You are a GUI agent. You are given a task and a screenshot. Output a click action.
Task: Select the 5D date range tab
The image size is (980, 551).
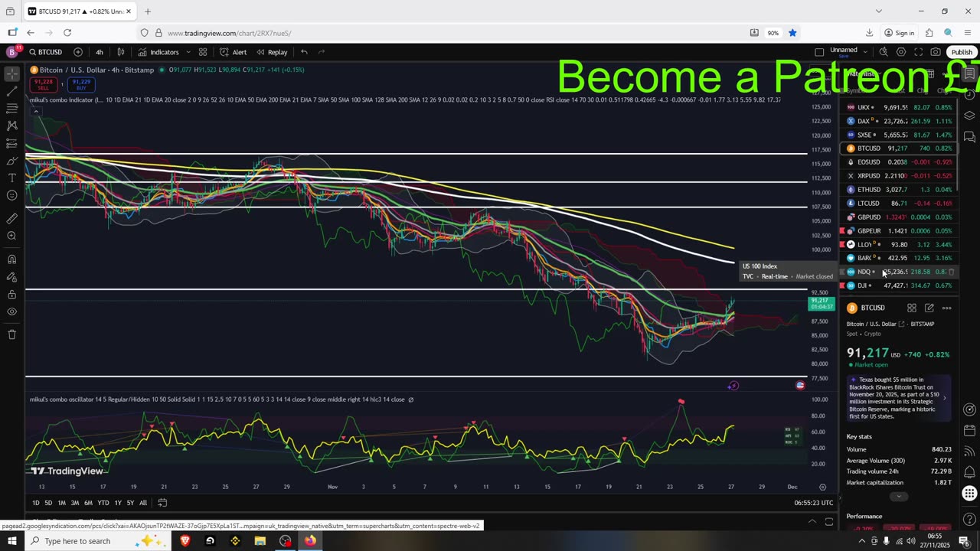[48, 503]
